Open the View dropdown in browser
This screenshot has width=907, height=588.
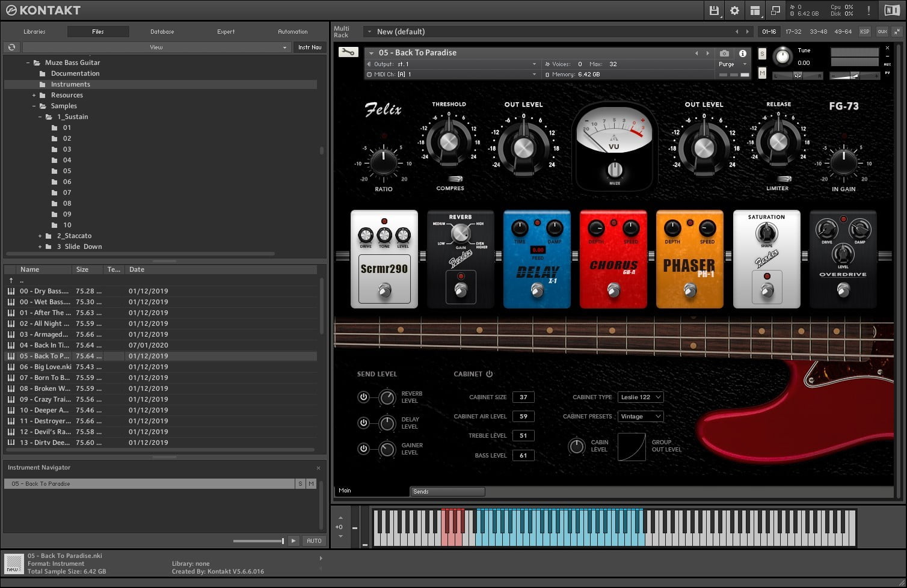pos(156,47)
